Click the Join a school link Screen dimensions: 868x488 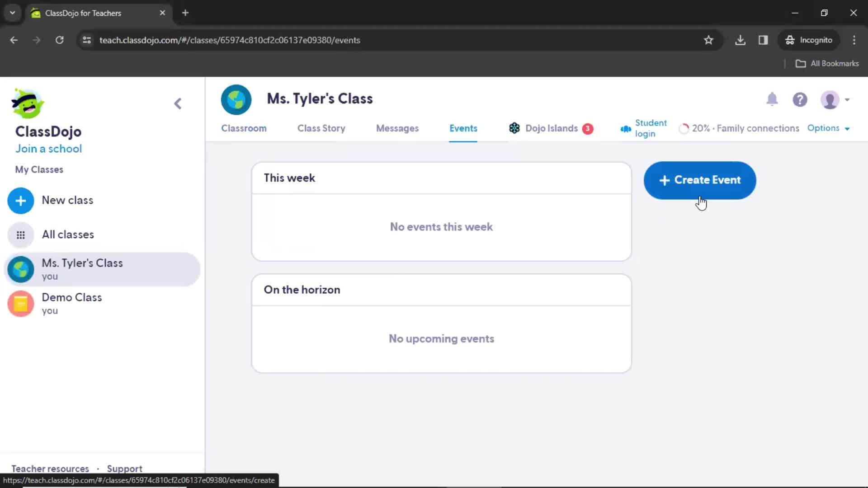tap(48, 148)
